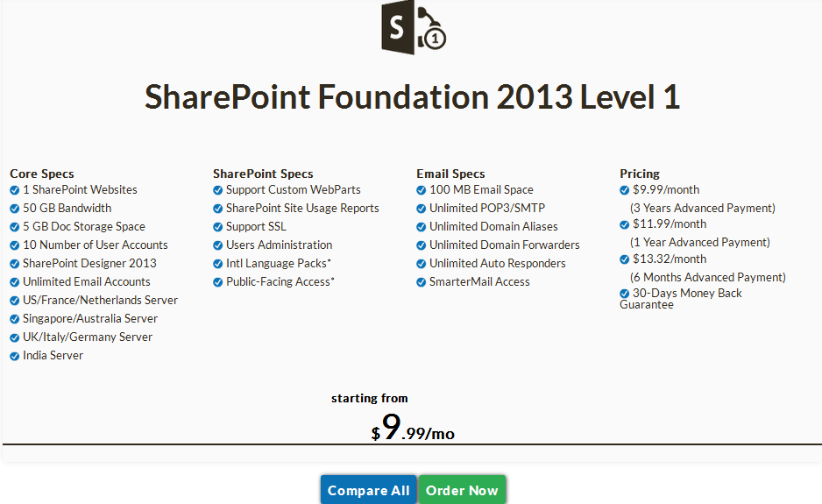This screenshot has width=822, height=504.
Task: Click checkmark icon beside 1 SharePoint Websites
Action: [x=15, y=190]
